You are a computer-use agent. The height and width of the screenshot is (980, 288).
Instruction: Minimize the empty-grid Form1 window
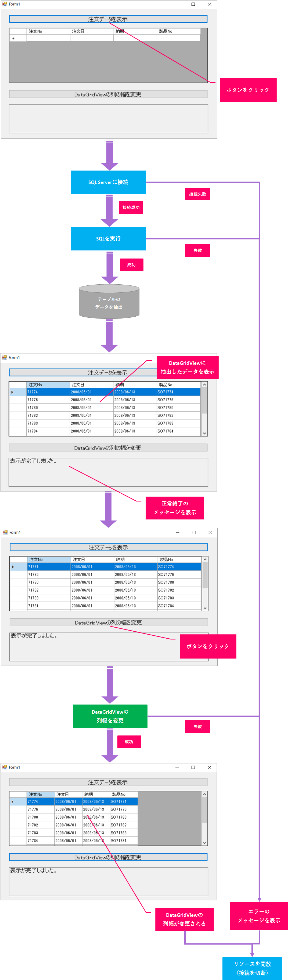[x=177, y=4]
